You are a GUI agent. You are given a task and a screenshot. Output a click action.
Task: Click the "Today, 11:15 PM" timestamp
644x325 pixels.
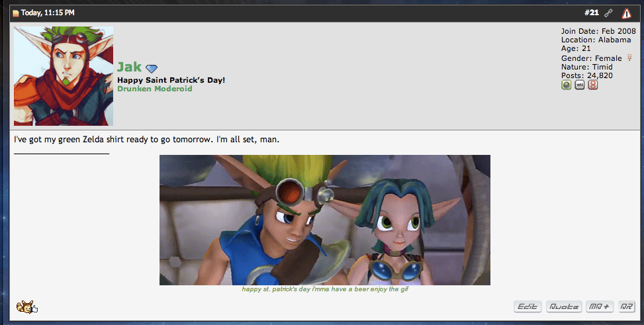[48, 13]
